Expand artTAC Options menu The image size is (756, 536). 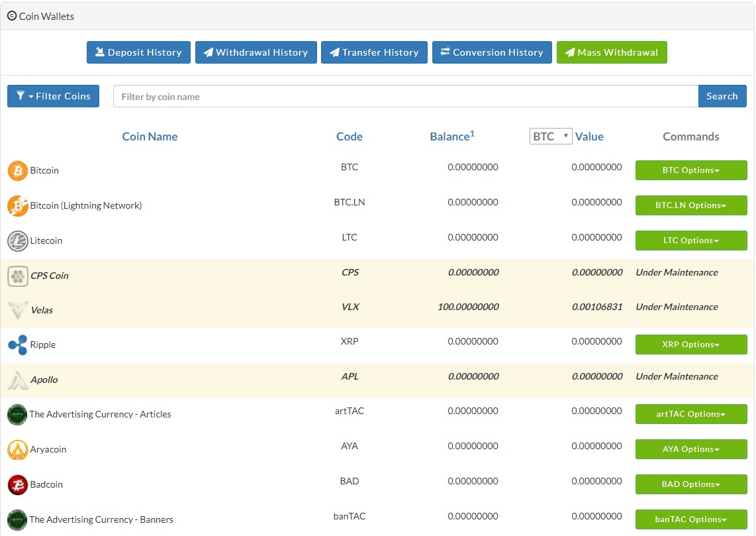691,414
